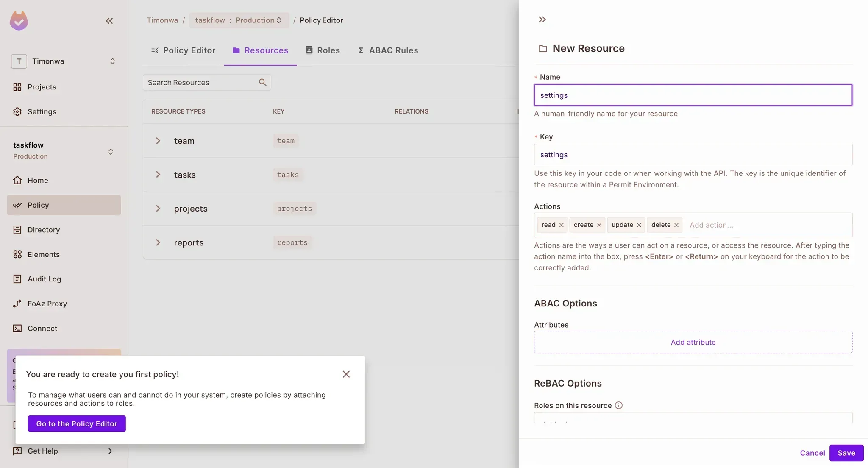Open FoAz Proxy from the sidebar
The width and height of the screenshot is (868, 468).
47,304
